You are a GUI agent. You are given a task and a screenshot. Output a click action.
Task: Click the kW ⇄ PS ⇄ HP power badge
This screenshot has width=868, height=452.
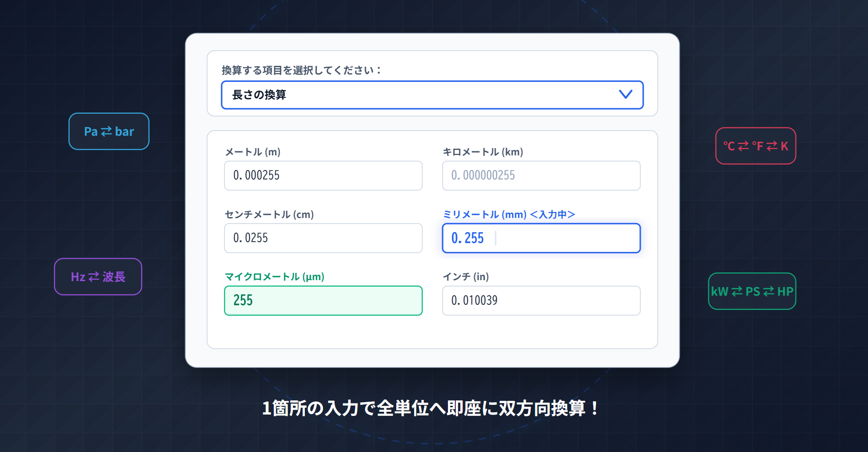(x=752, y=291)
